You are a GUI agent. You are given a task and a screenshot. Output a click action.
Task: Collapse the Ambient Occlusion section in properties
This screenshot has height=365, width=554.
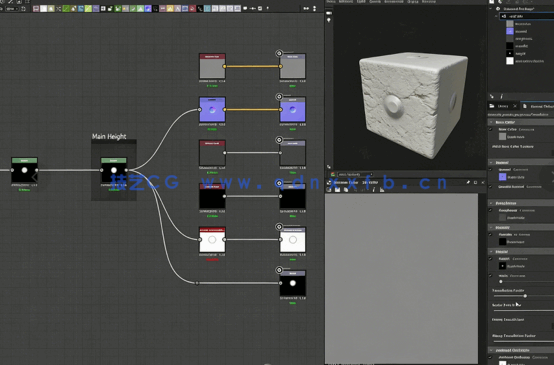[x=491, y=350]
